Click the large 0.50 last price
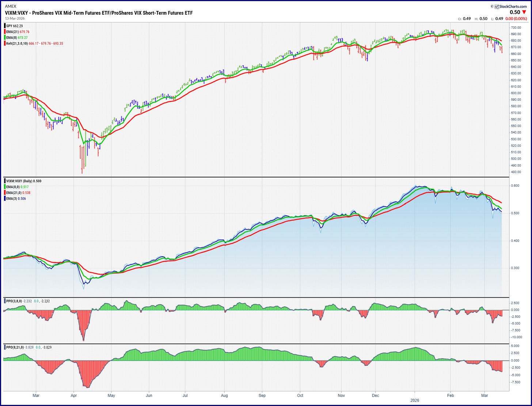The image size is (532, 406). pyautogui.click(x=515, y=12)
